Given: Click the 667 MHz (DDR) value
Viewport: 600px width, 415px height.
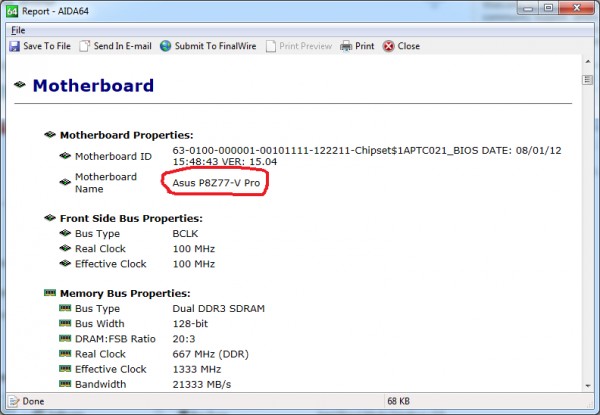Looking at the screenshot, I should (x=210, y=354).
